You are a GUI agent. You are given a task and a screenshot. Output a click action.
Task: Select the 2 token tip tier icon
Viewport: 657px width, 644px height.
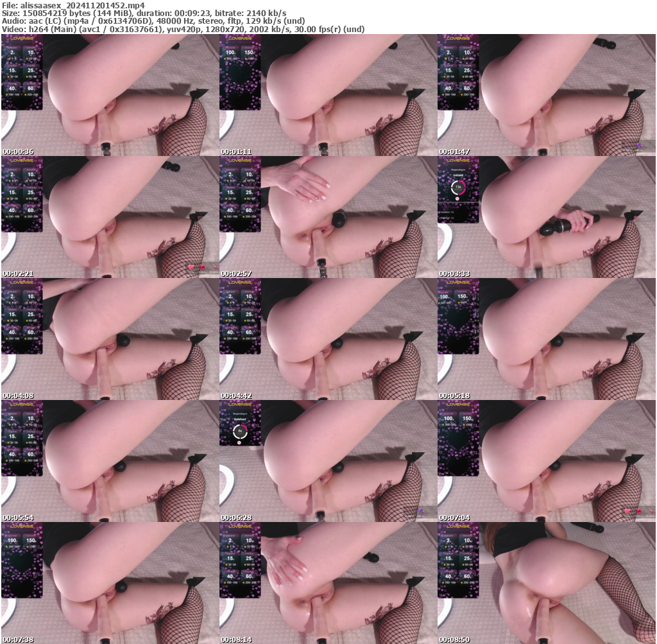(12, 52)
